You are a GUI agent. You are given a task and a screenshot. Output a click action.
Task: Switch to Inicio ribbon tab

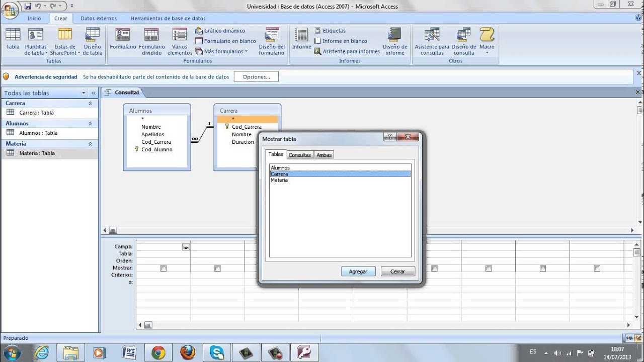[34, 19]
